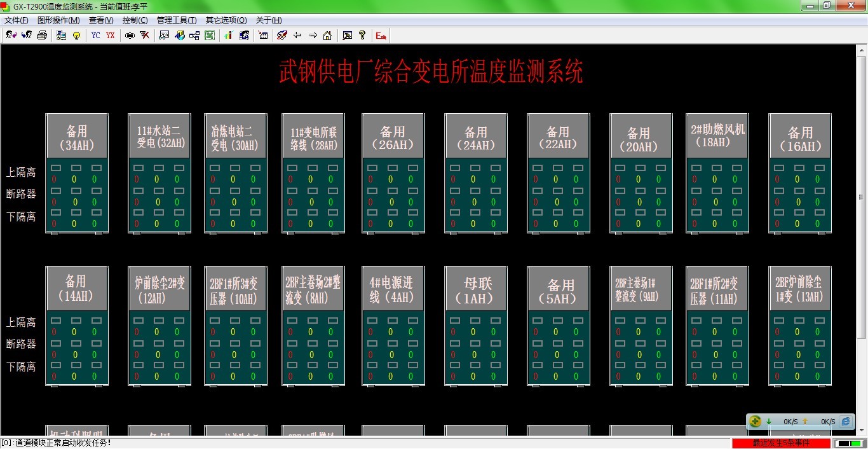868x449 pixels.
Task: Click the red Exit toolbar icon
Action: click(x=381, y=35)
